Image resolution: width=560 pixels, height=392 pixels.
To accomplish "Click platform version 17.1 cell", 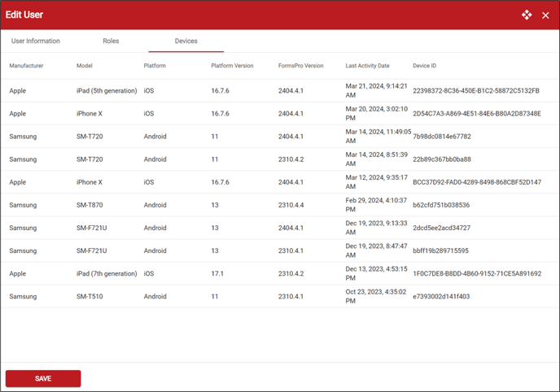I will coord(217,273).
